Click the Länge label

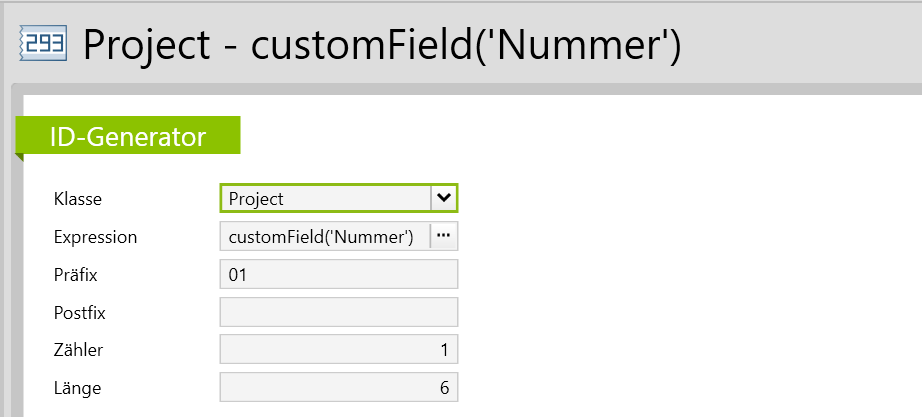[77, 389]
